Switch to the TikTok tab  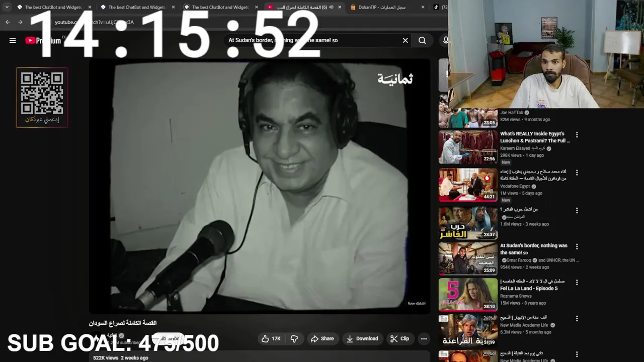click(x=441, y=7)
